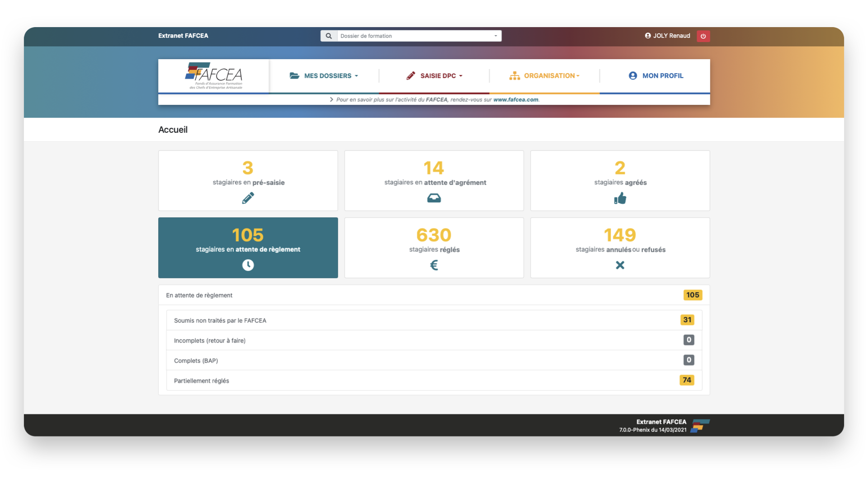Go to MON PROFIL
The image size is (868, 488).
point(656,76)
